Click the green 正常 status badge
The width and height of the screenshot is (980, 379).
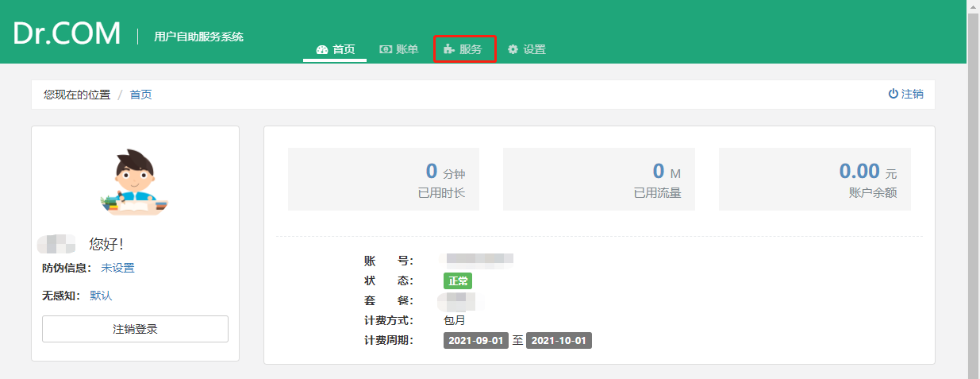[x=457, y=280]
